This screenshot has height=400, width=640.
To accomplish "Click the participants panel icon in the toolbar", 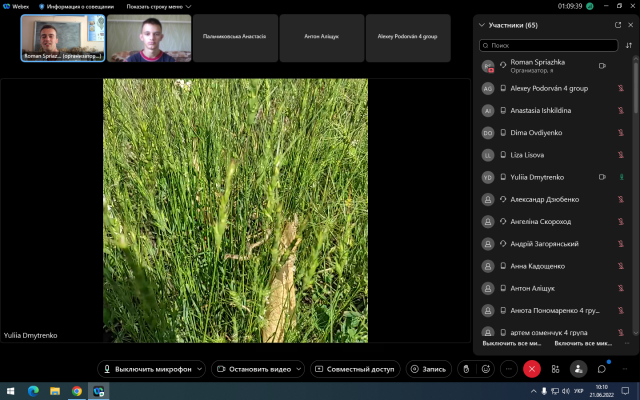I will coord(578,368).
